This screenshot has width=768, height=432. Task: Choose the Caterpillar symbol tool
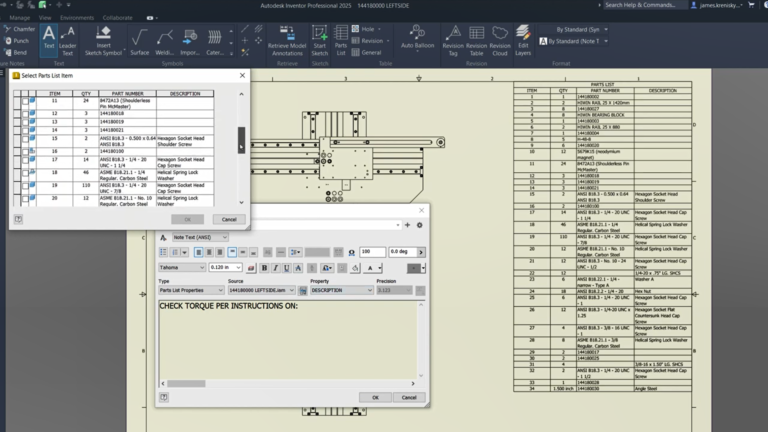[215, 41]
